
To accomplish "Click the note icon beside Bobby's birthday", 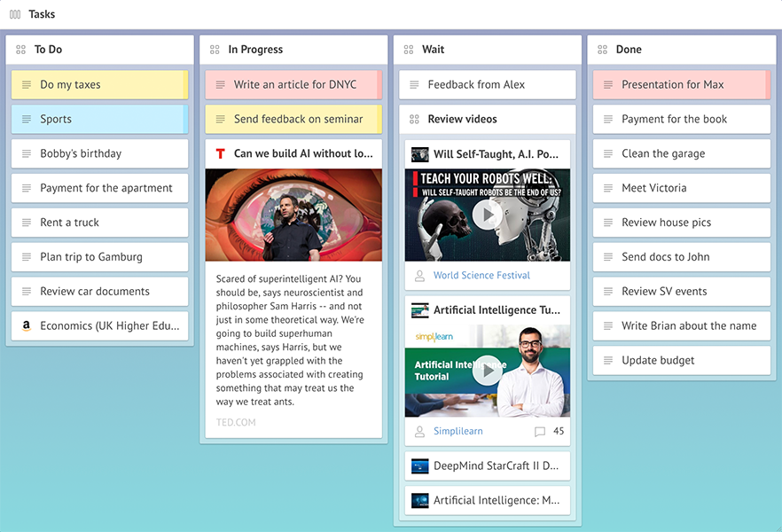I will coord(27,153).
